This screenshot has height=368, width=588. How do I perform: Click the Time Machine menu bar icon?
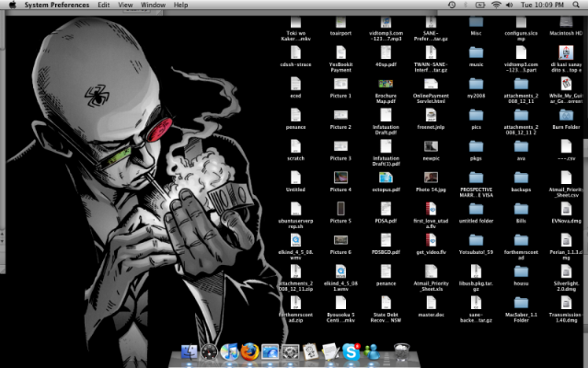pos(452,5)
